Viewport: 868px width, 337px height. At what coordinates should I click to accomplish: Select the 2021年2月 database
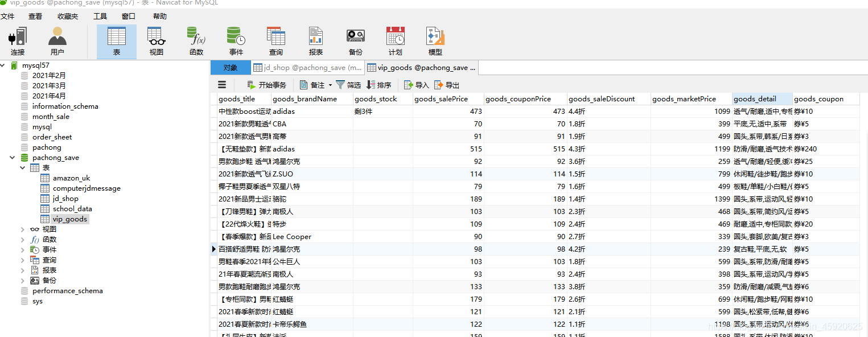pyautogui.click(x=49, y=76)
